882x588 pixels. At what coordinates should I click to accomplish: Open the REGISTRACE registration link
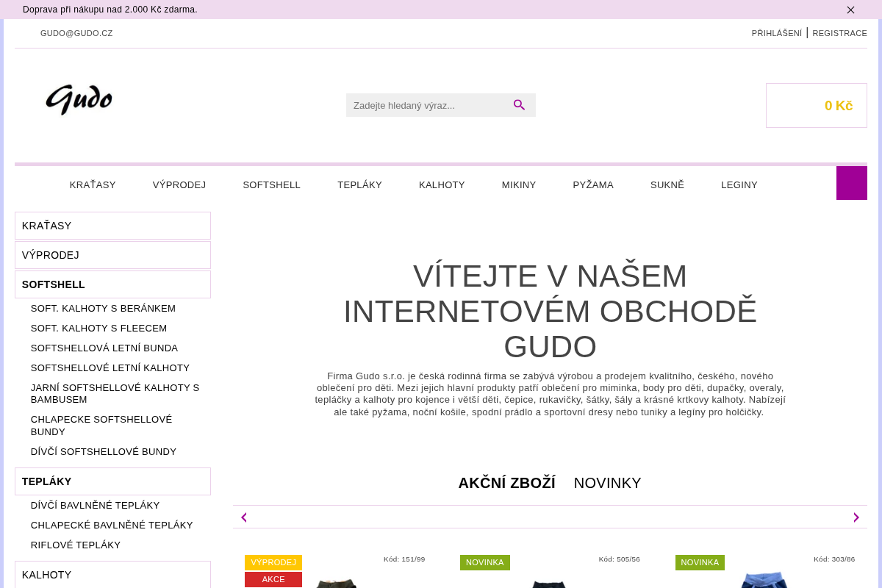pyautogui.click(x=840, y=33)
